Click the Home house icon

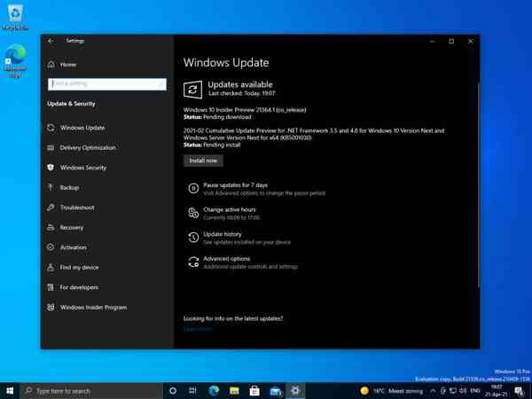[x=51, y=64]
